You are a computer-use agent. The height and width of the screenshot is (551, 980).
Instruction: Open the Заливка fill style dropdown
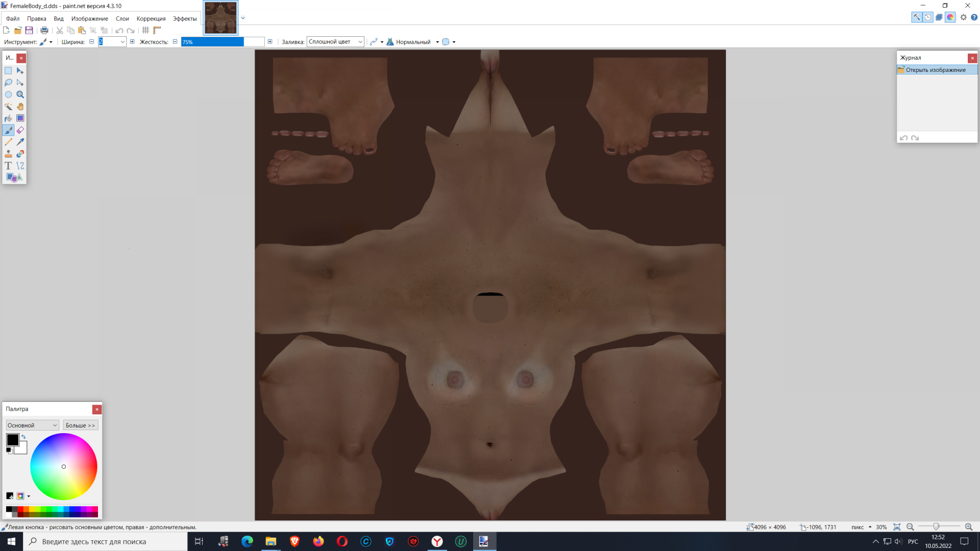coord(335,42)
